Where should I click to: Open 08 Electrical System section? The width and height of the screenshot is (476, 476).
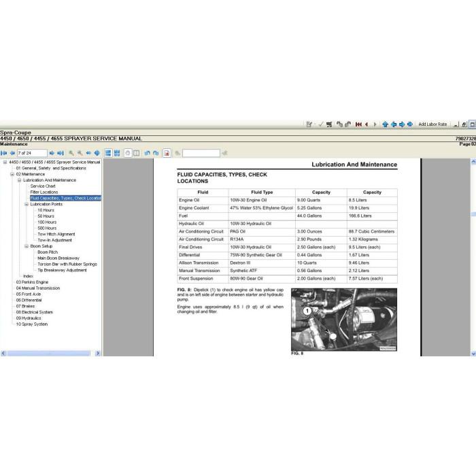34,312
